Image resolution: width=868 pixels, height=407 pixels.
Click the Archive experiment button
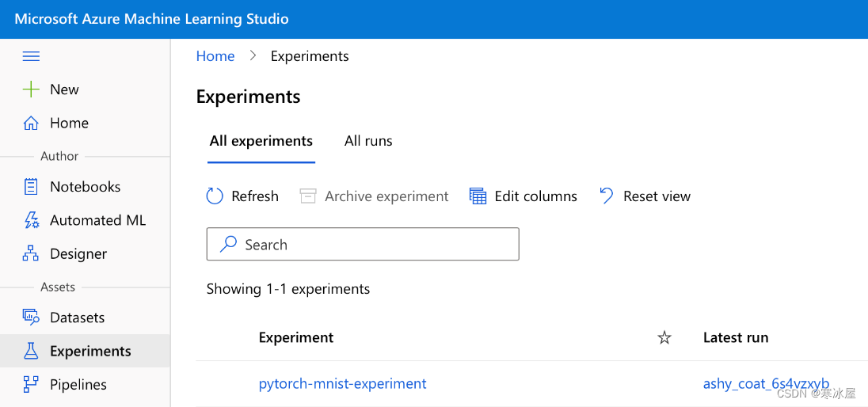pyautogui.click(x=374, y=196)
